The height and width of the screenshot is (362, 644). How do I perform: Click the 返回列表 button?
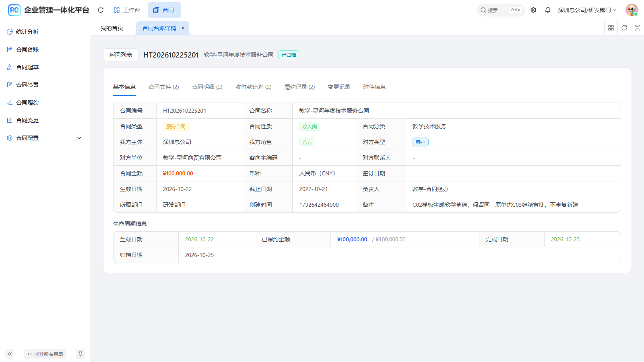coord(121,55)
